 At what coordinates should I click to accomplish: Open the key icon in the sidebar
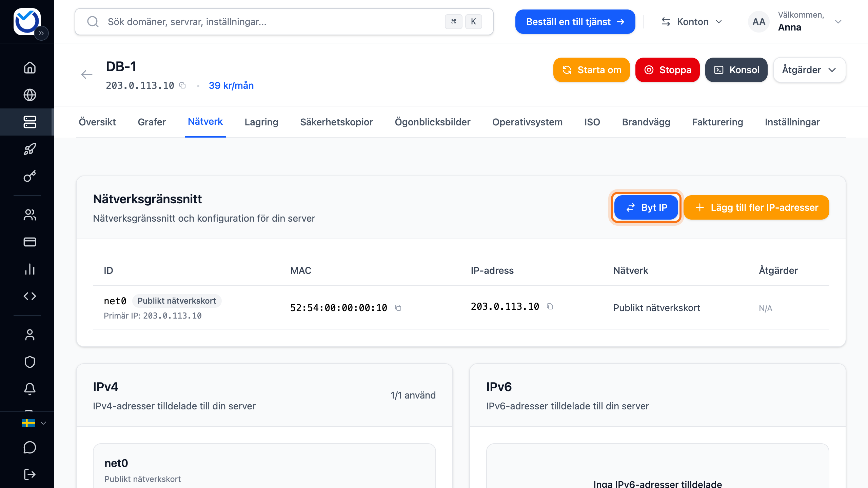30,176
